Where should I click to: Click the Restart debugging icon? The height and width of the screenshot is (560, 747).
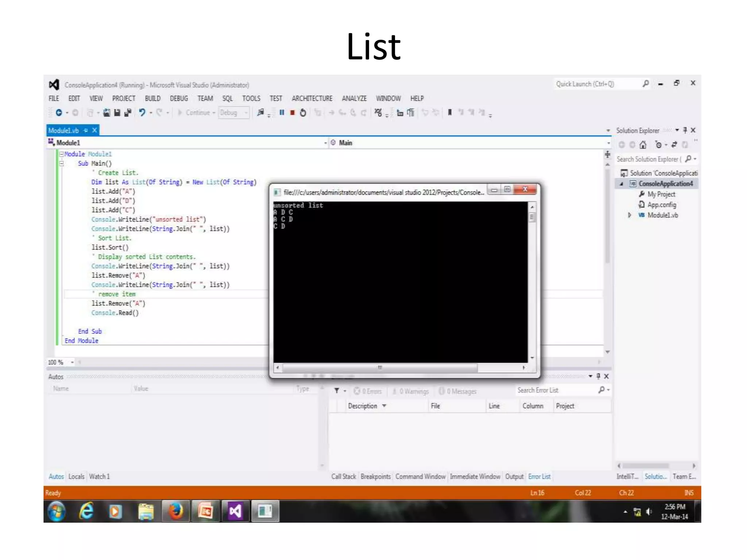coord(303,113)
